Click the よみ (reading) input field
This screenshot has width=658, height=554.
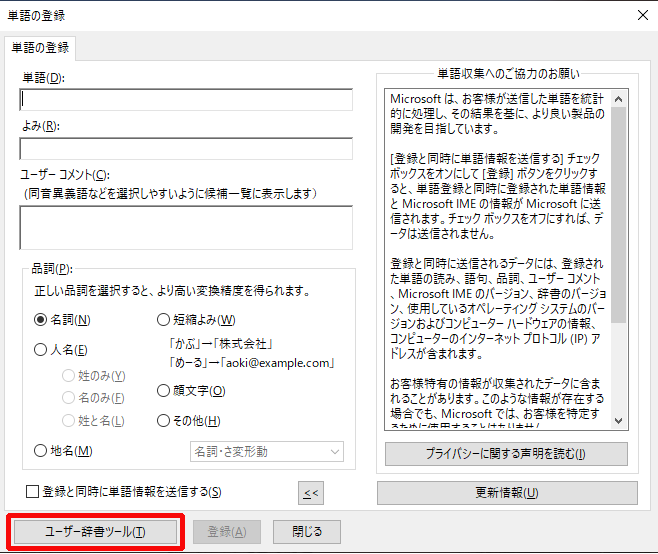(x=186, y=149)
